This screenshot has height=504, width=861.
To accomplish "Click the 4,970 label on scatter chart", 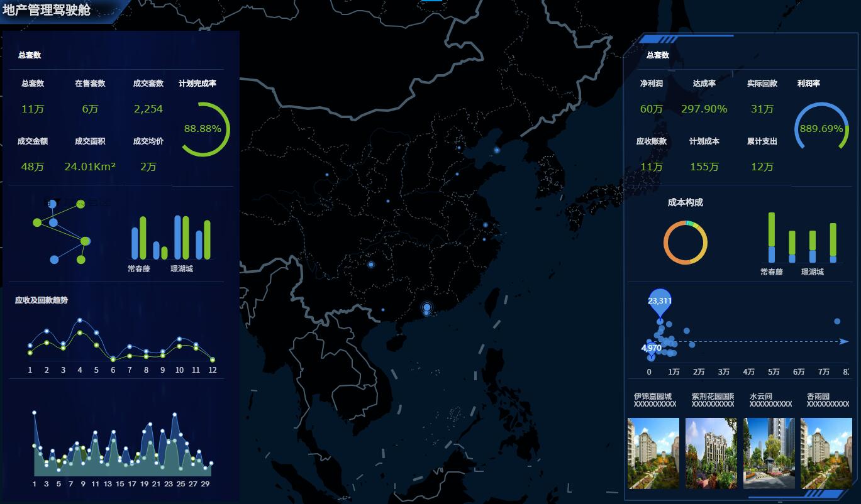I will (652, 348).
